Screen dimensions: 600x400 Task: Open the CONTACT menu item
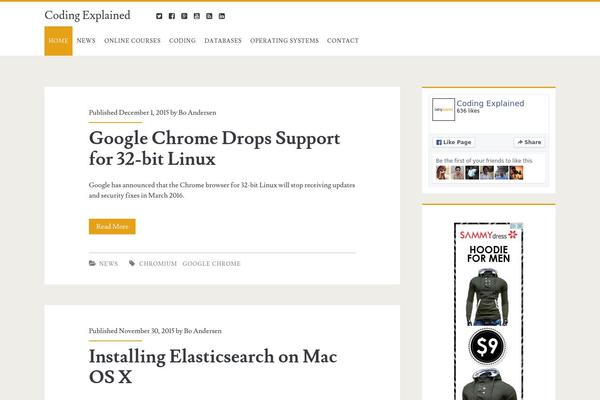point(343,41)
